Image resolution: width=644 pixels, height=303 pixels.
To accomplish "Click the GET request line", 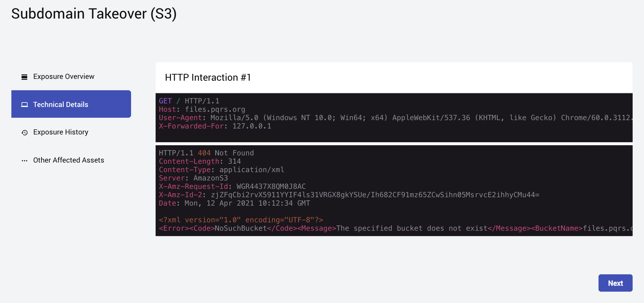I will [189, 101].
